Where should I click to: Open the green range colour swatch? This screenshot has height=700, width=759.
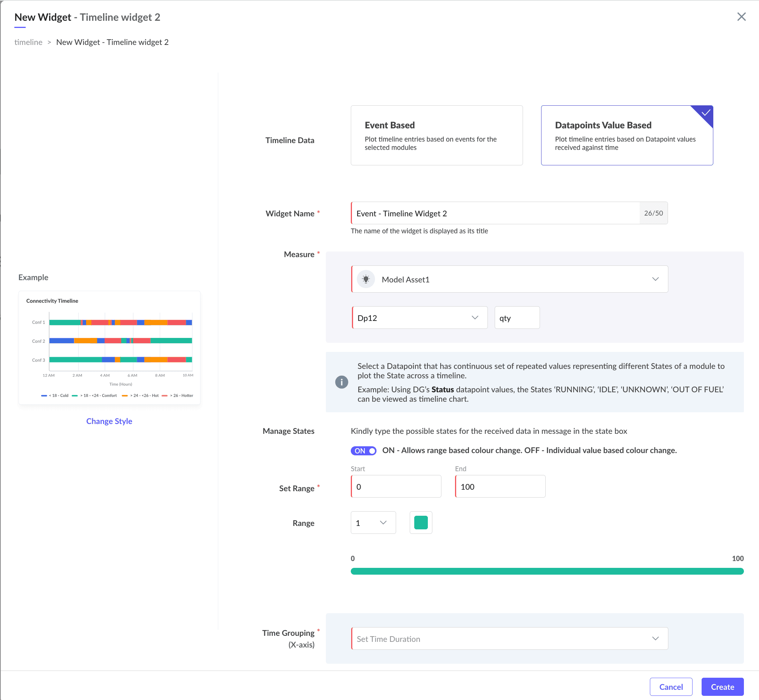[x=421, y=523]
